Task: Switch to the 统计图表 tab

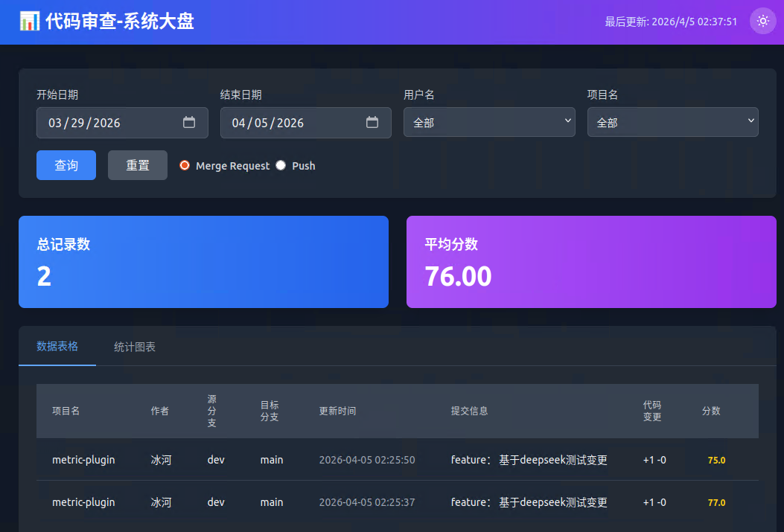Action: [135, 347]
